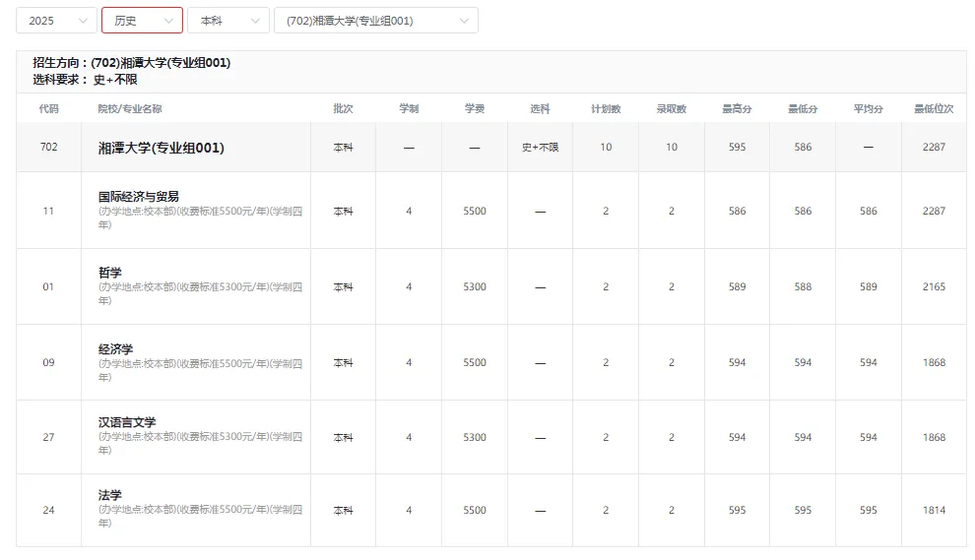This screenshot has width=975, height=560.
Task: Click major code 27
Action: coord(48,438)
